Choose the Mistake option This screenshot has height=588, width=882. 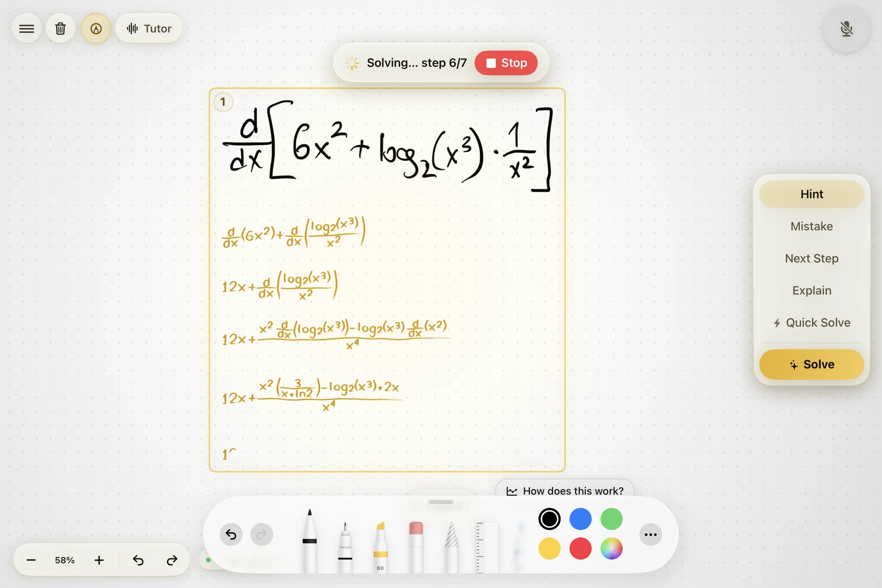coord(811,227)
